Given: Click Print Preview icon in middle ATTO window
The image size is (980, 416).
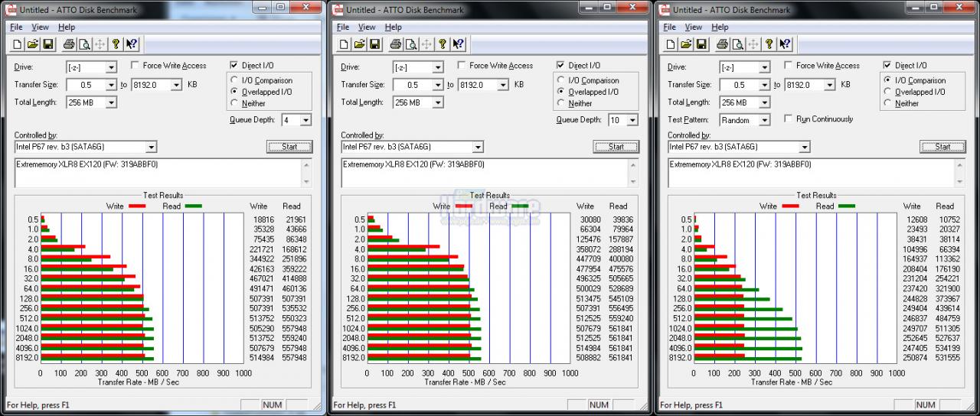Looking at the screenshot, I should pos(410,44).
